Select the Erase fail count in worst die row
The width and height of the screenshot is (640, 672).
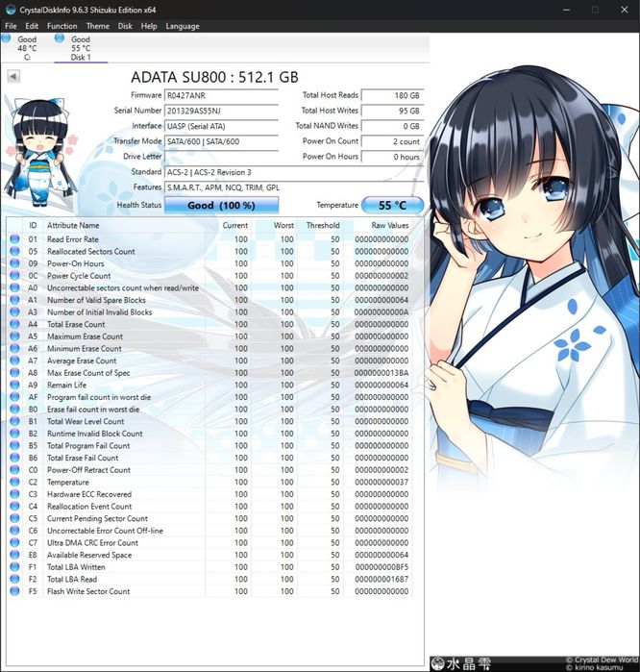(209, 410)
